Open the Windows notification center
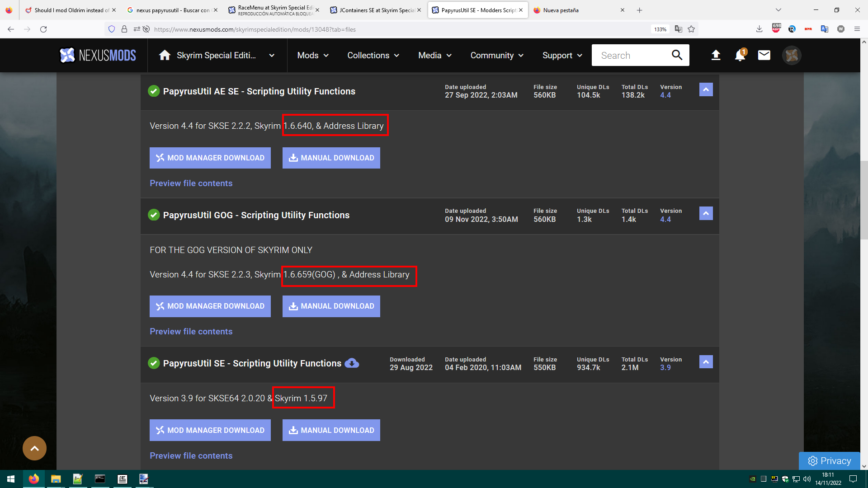Screen dimensions: 868x488 tap(853, 479)
